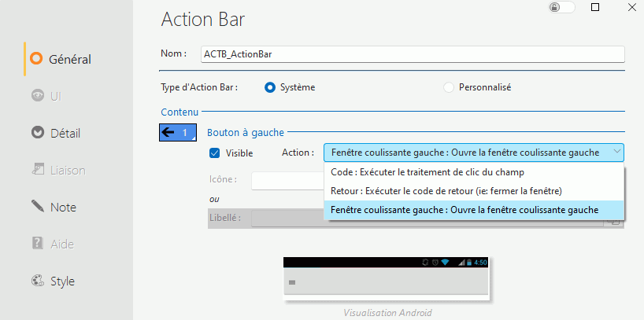Click the UI eye icon in sidebar
The image size is (644, 320).
36,96
